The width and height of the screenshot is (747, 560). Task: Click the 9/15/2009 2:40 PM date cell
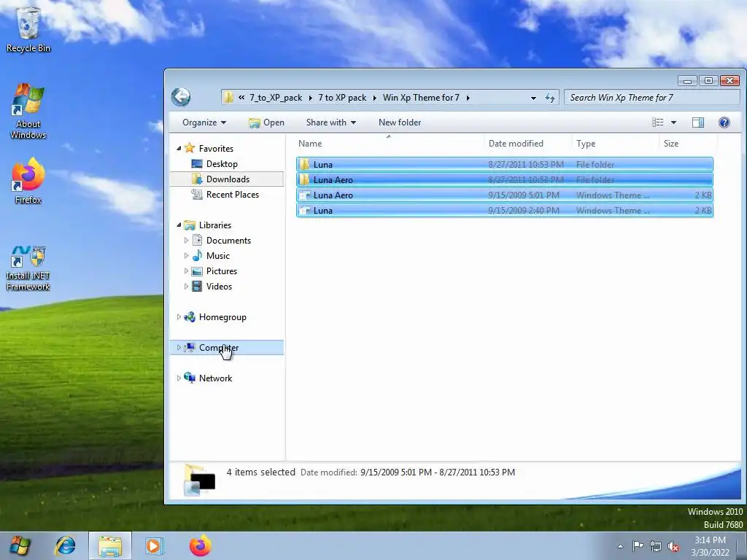pyautogui.click(x=523, y=210)
